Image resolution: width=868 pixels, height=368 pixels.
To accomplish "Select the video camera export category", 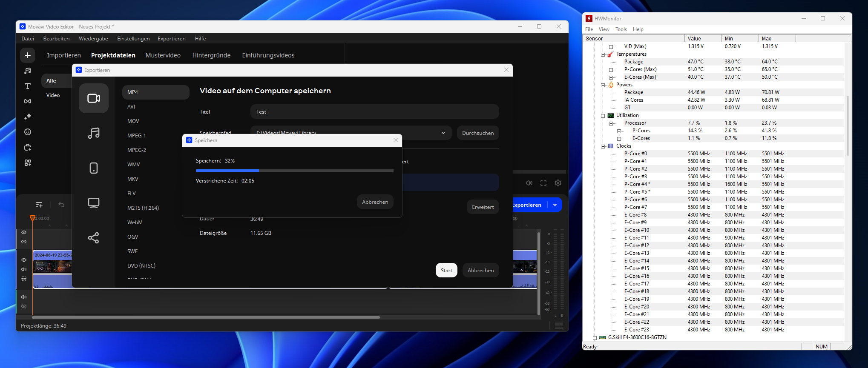I will (x=94, y=98).
